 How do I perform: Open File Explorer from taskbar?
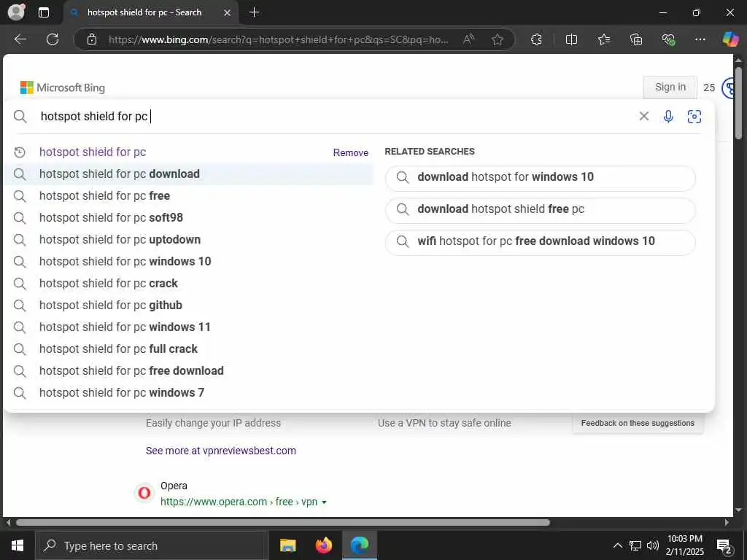click(x=287, y=545)
